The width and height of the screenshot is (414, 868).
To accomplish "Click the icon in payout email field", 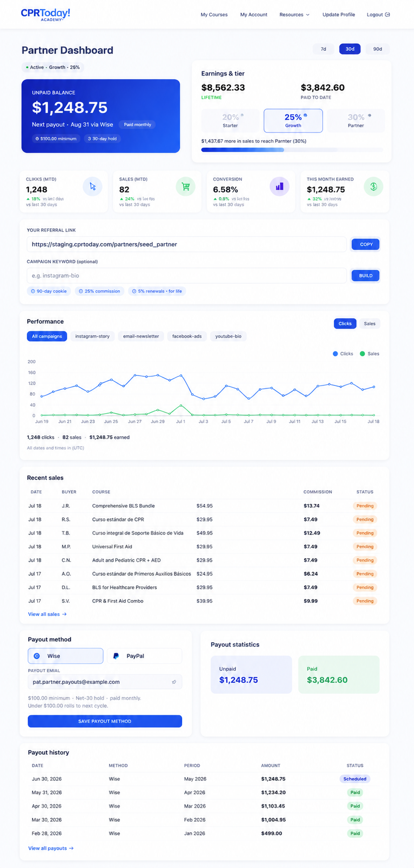I will point(174,682).
